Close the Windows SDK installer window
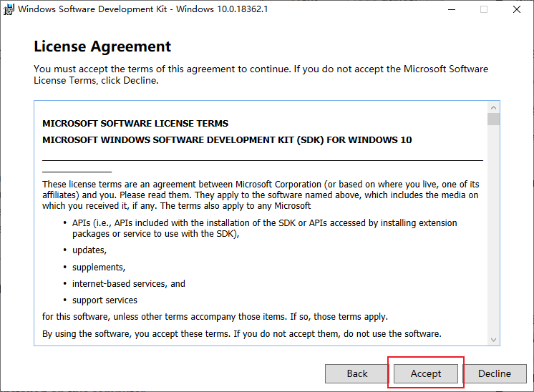This screenshot has width=534, height=392. click(x=516, y=9)
